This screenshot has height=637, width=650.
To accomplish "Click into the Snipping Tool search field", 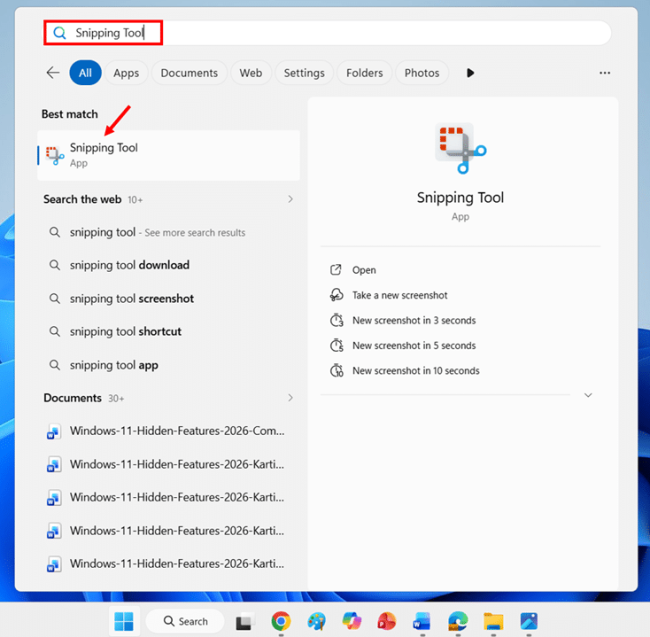I will click(327, 33).
